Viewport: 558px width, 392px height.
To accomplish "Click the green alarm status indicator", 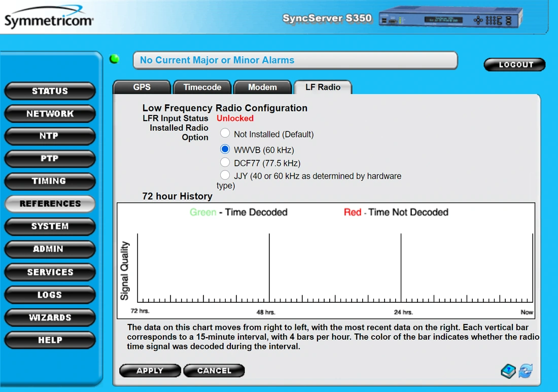I will (x=115, y=59).
